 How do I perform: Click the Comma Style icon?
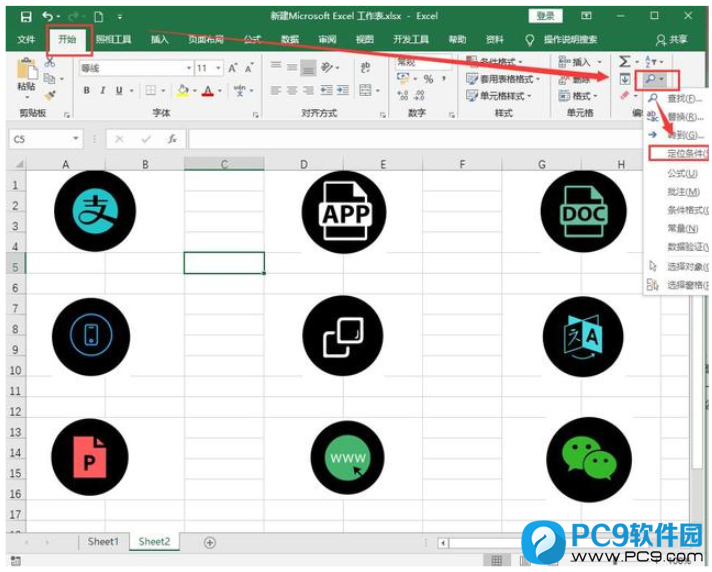(x=444, y=79)
